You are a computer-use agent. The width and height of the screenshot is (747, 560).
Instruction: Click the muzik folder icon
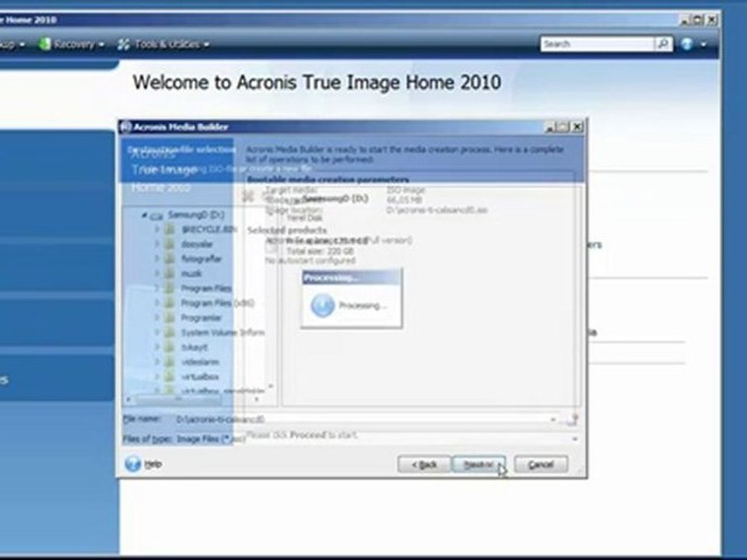[170, 273]
